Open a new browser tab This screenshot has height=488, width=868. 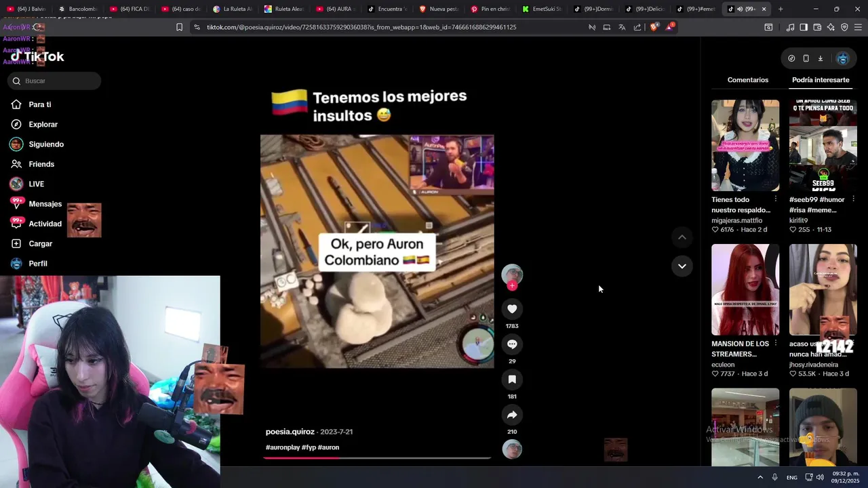click(x=781, y=9)
